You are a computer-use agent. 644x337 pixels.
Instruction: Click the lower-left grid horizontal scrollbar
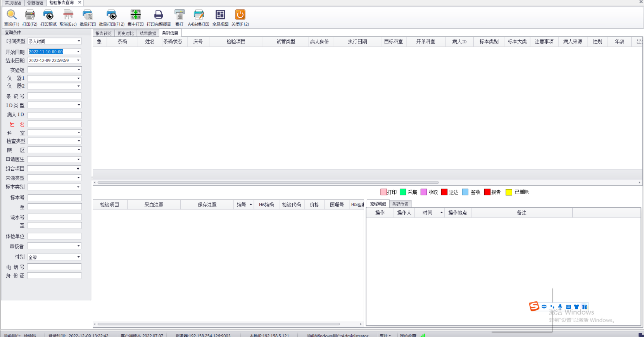(x=219, y=324)
